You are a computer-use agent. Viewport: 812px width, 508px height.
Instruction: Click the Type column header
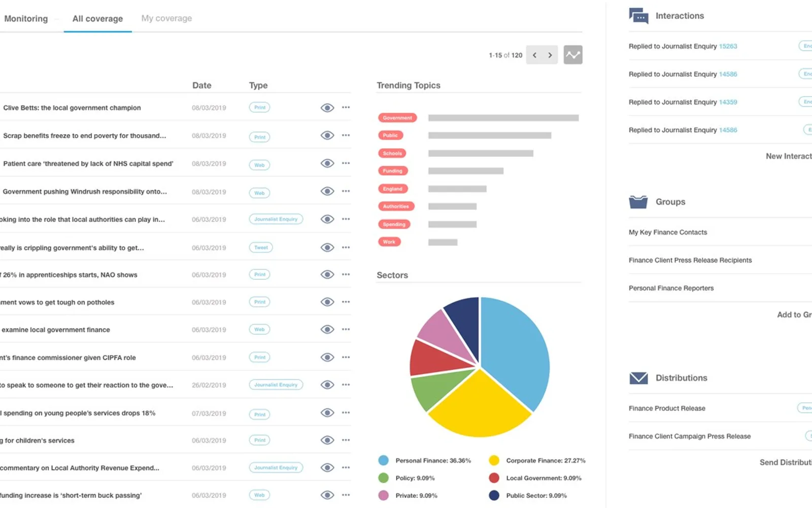[258, 85]
